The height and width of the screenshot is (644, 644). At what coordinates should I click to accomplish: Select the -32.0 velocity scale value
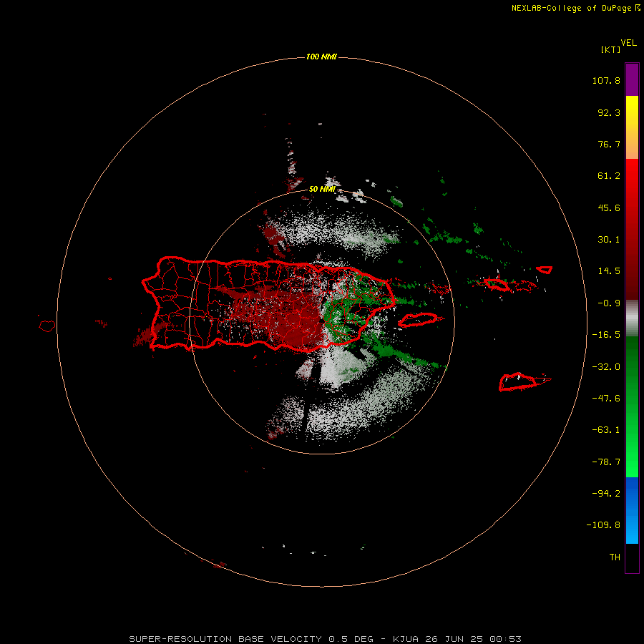coord(606,367)
